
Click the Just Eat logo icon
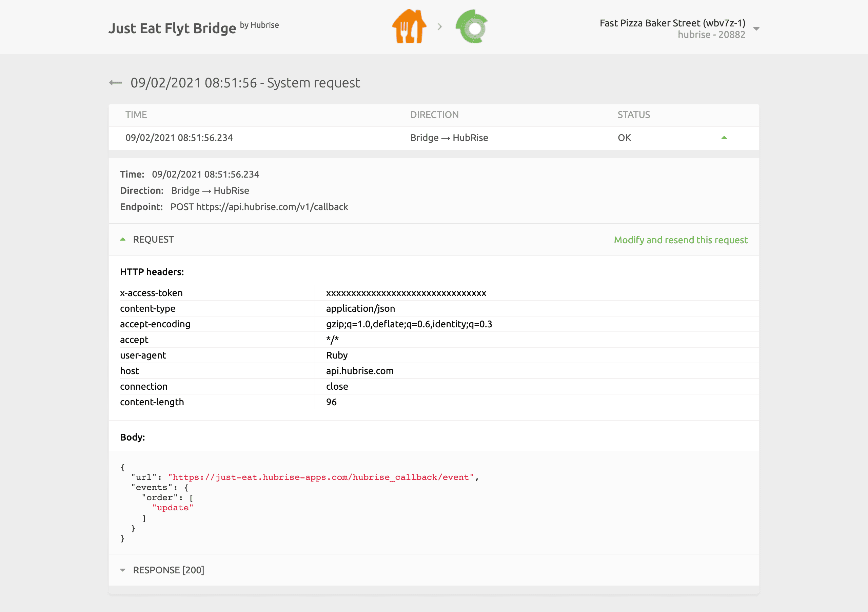click(x=409, y=26)
